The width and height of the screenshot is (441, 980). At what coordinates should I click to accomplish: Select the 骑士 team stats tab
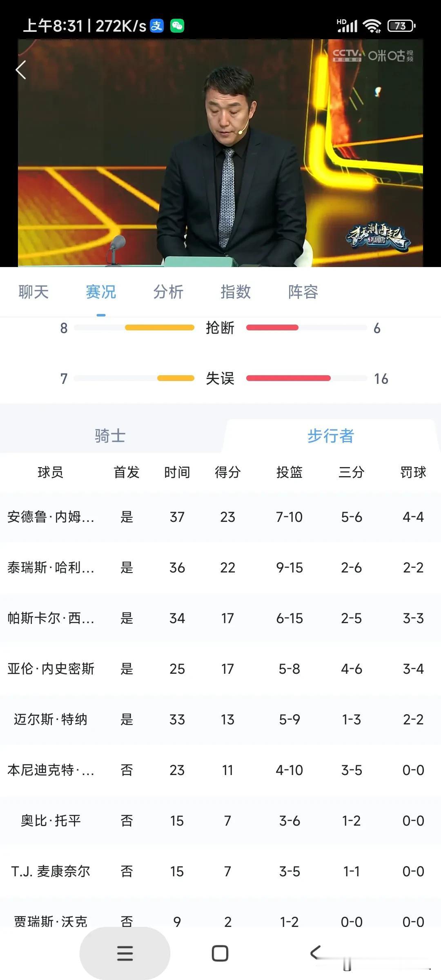click(110, 436)
